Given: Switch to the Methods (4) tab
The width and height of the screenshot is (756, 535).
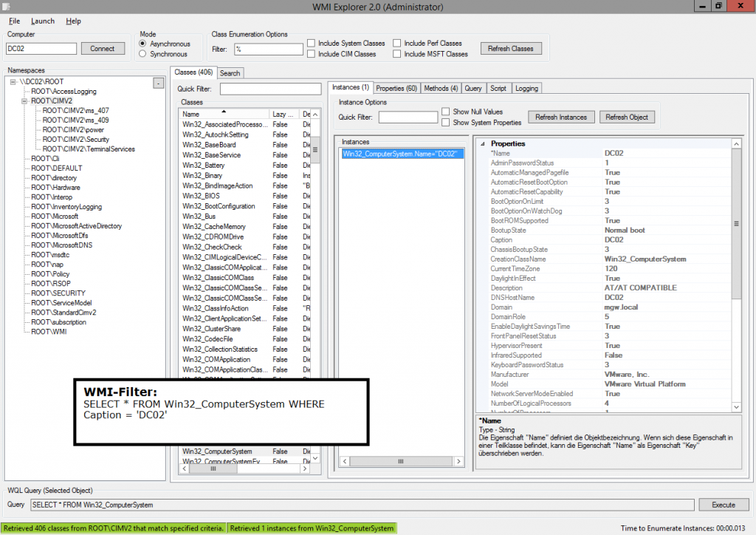Looking at the screenshot, I should tap(441, 88).
